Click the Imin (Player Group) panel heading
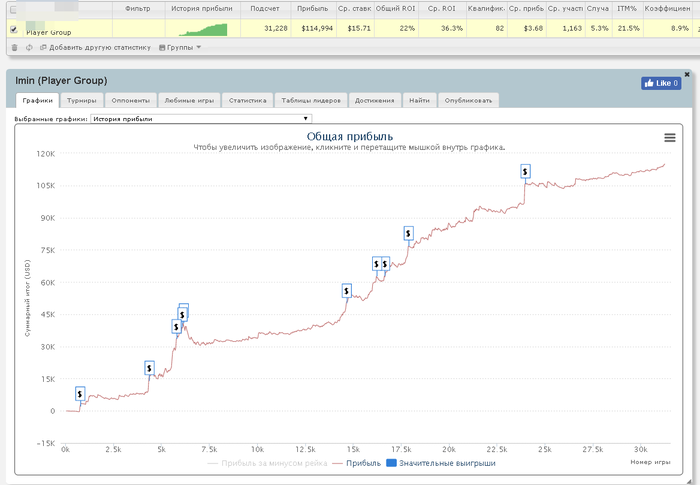This screenshot has height=485, width=700. (61, 81)
